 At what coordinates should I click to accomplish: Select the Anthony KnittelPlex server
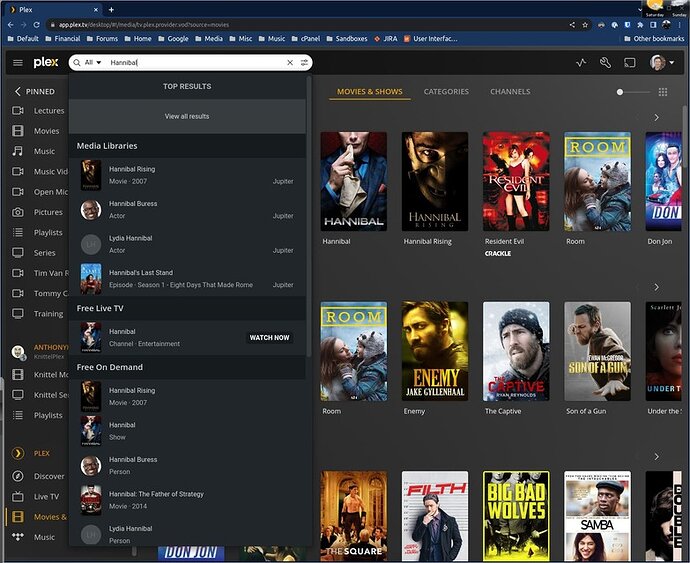[x=39, y=351]
